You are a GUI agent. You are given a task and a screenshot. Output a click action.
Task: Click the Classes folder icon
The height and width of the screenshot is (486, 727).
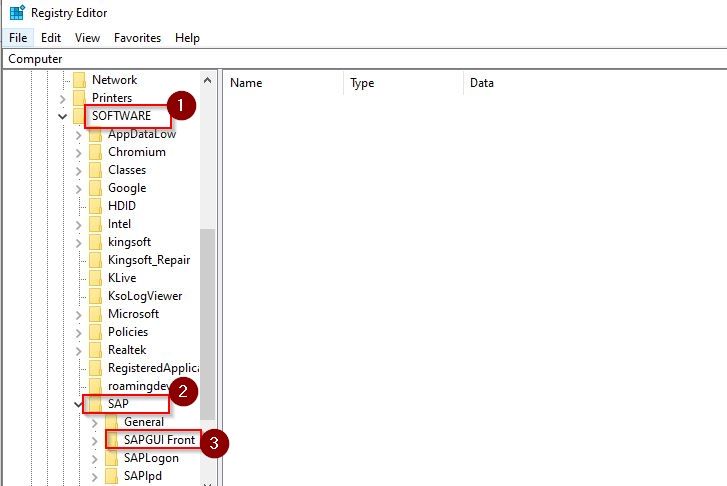96,170
